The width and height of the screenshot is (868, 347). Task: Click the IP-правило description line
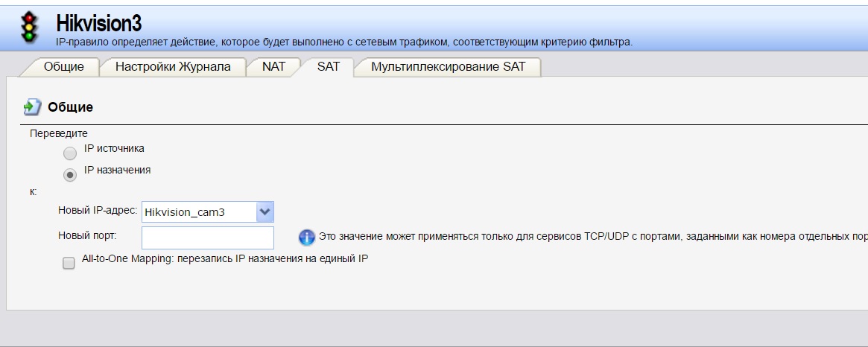click(344, 42)
